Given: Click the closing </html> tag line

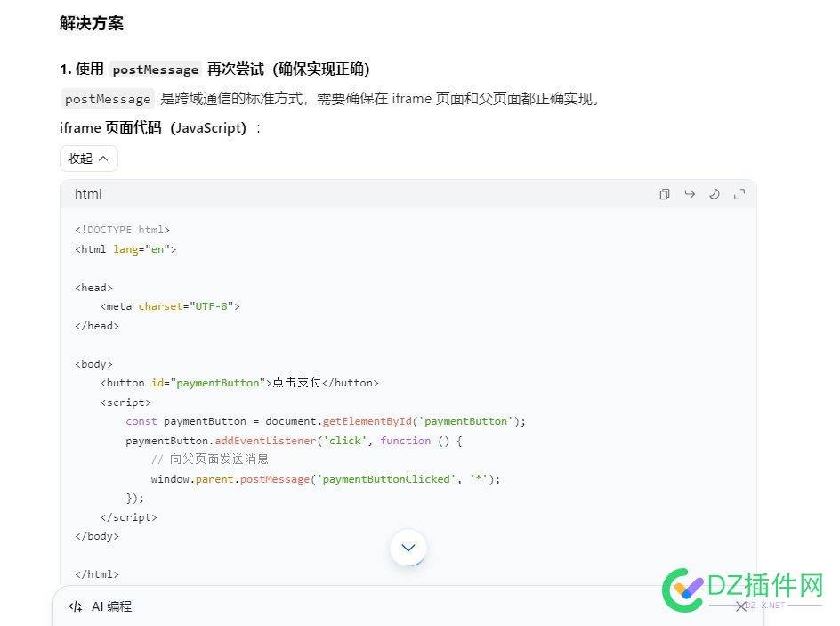Looking at the screenshot, I should [97, 574].
